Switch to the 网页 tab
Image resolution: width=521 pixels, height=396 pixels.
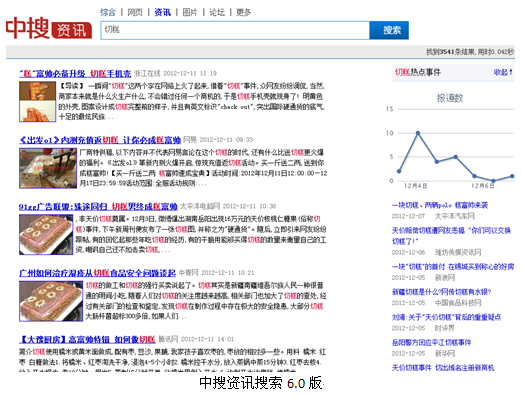pyautogui.click(x=135, y=13)
